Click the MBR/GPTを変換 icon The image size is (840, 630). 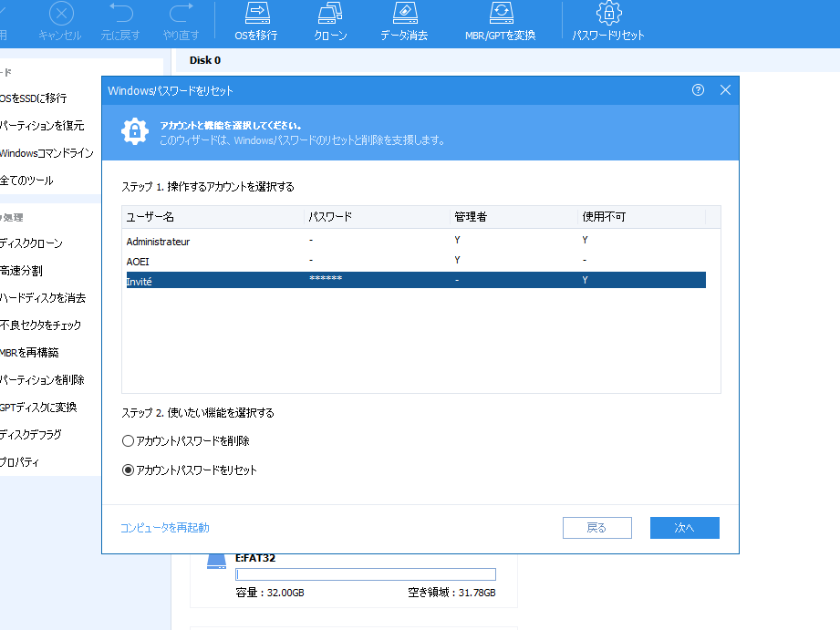point(500,14)
